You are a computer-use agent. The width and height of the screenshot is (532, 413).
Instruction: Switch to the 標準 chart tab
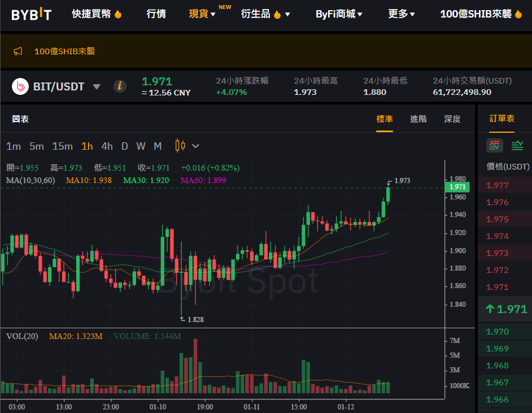pyautogui.click(x=385, y=119)
